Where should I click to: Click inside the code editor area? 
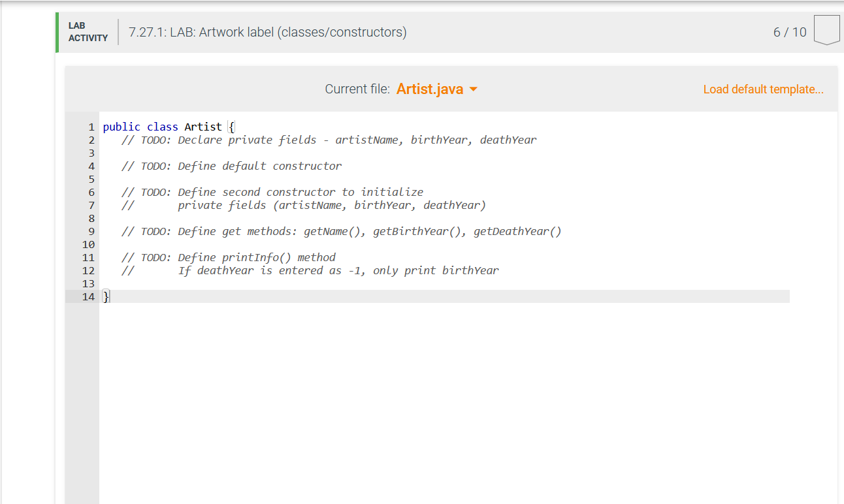point(392,359)
